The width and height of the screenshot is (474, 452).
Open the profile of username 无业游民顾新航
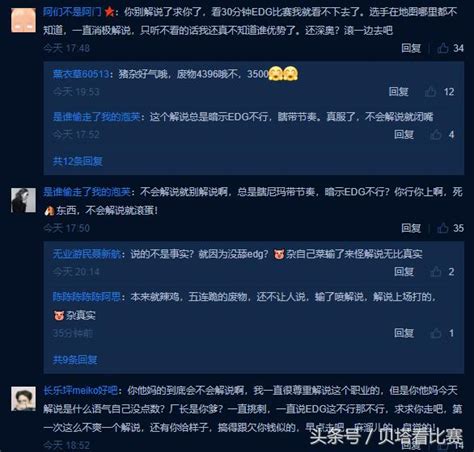point(87,254)
